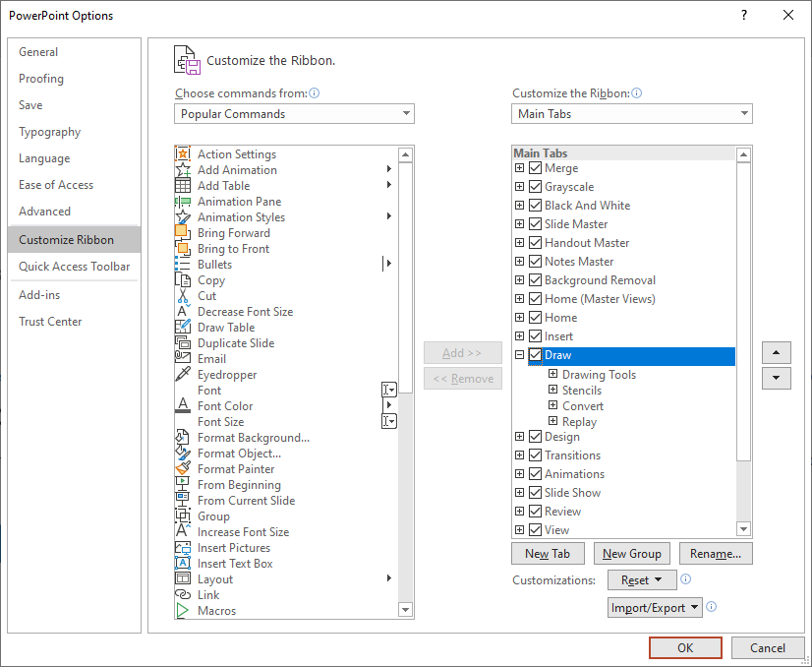Click the Animation Styles icon
The image size is (812, 667).
(x=182, y=217)
